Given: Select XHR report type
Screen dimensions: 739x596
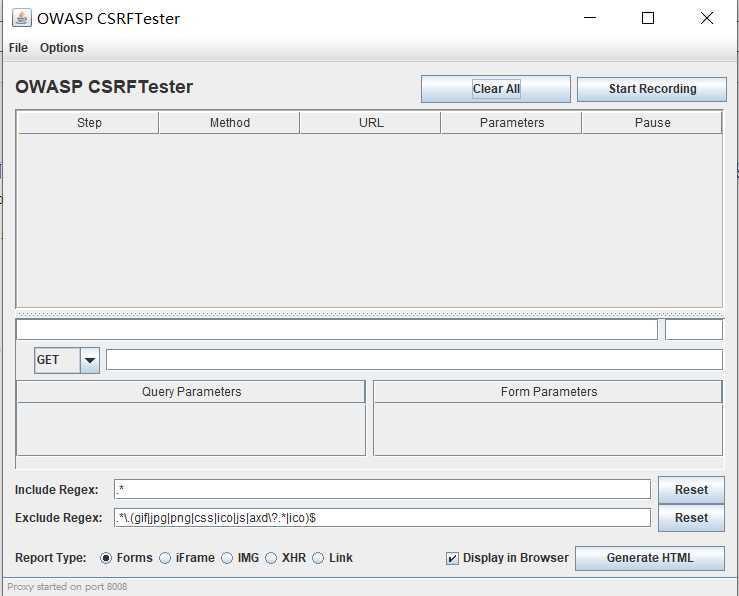Looking at the screenshot, I should pyautogui.click(x=286, y=558).
